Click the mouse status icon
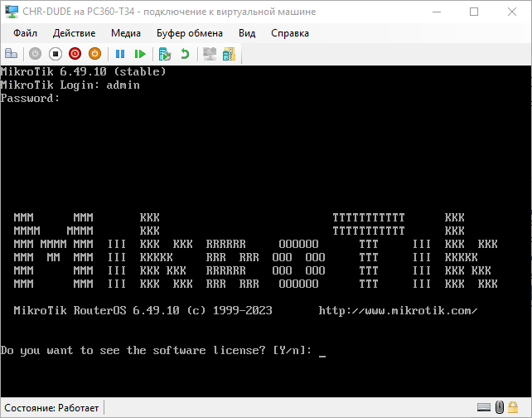This screenshot has height=418, width=532. pos(500,407)
